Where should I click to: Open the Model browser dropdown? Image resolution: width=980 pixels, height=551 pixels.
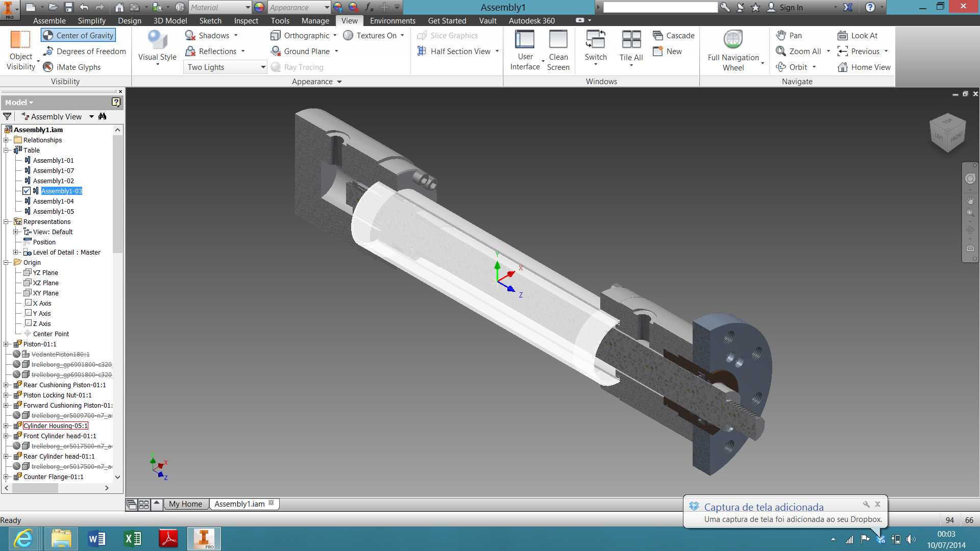(19, 102)
